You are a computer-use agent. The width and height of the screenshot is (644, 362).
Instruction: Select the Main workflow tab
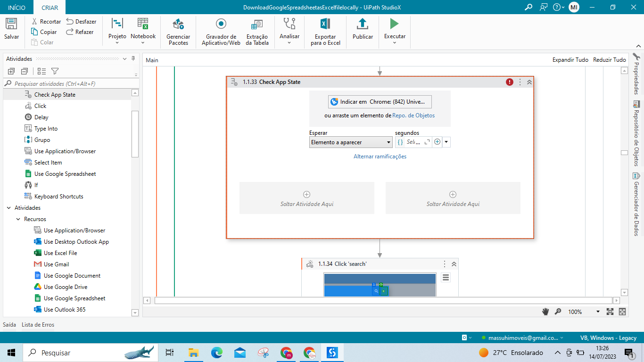(x=152, y=60)
